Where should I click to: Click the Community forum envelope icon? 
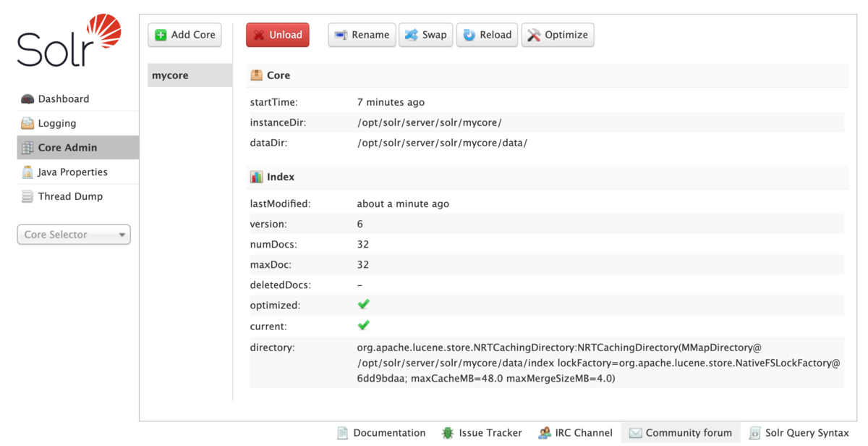point(635,433)
